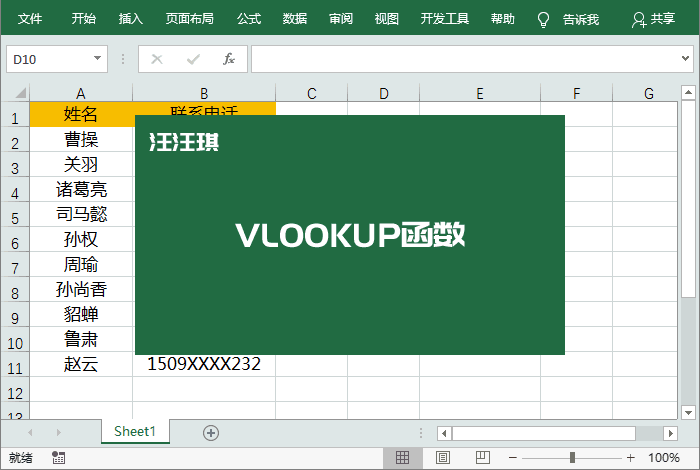700x470 pixels.
Task: Click the lightbulb 告诉我 icon
Action: click(543, 20)
